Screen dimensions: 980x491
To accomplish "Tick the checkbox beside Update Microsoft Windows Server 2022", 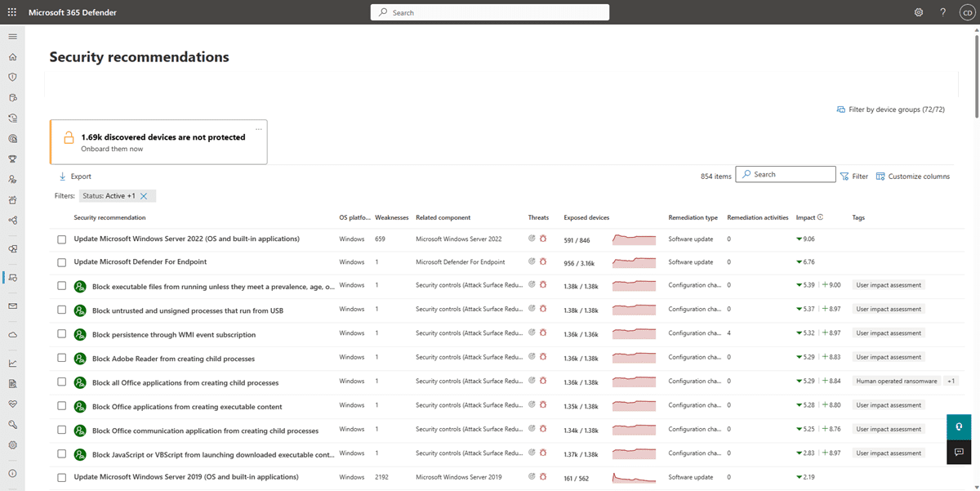I will [61, 238].
